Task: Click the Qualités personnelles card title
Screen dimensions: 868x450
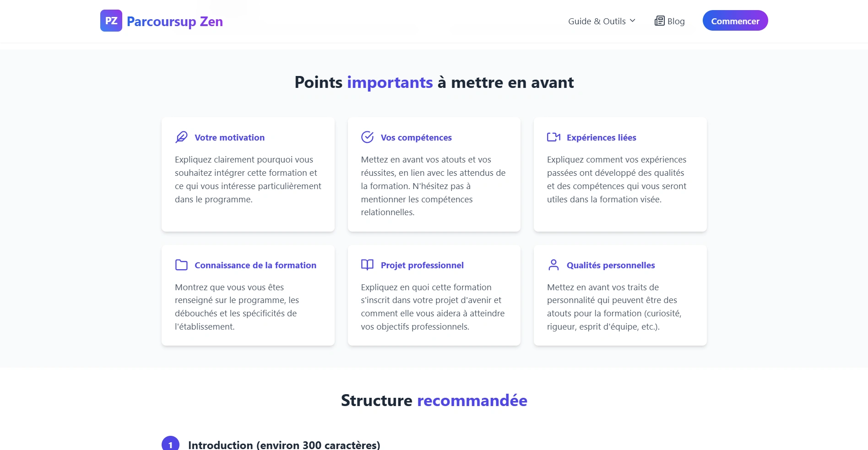Action: pos(611,265)
